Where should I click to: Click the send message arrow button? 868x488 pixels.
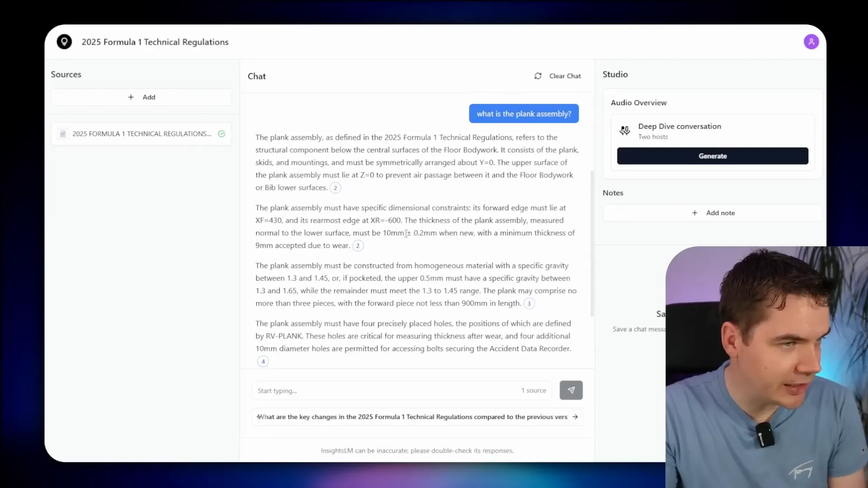tap(571, 390)
